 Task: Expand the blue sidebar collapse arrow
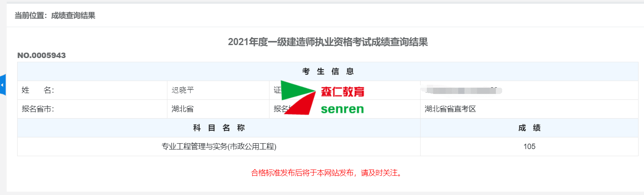point(3,85)
